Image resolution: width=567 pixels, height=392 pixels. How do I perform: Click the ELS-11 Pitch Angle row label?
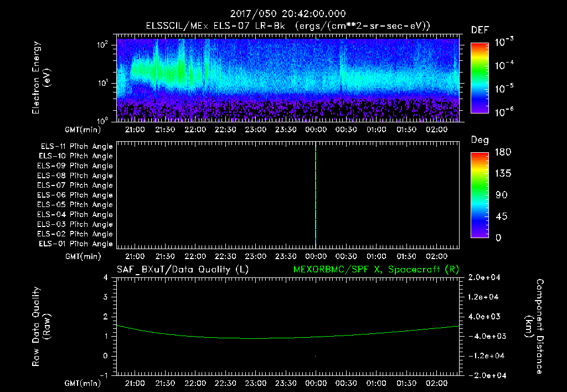coord(76,147)
